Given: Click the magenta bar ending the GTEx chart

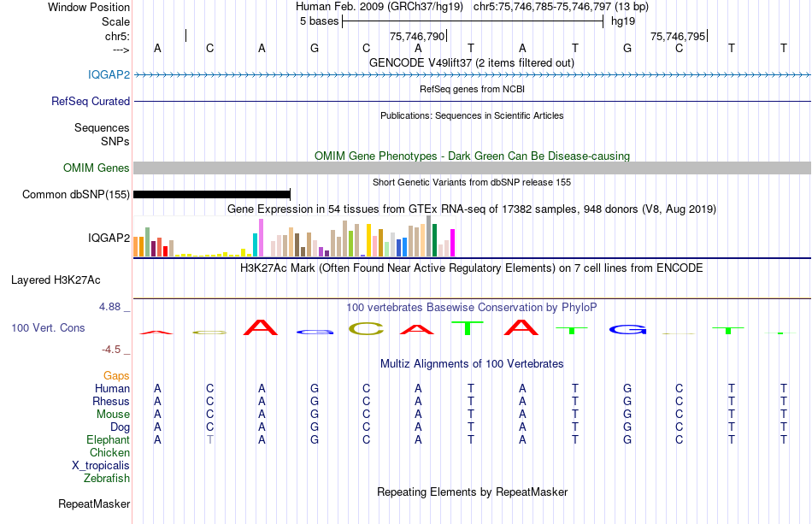Looking at the screenshot, I should pos(453,243).
